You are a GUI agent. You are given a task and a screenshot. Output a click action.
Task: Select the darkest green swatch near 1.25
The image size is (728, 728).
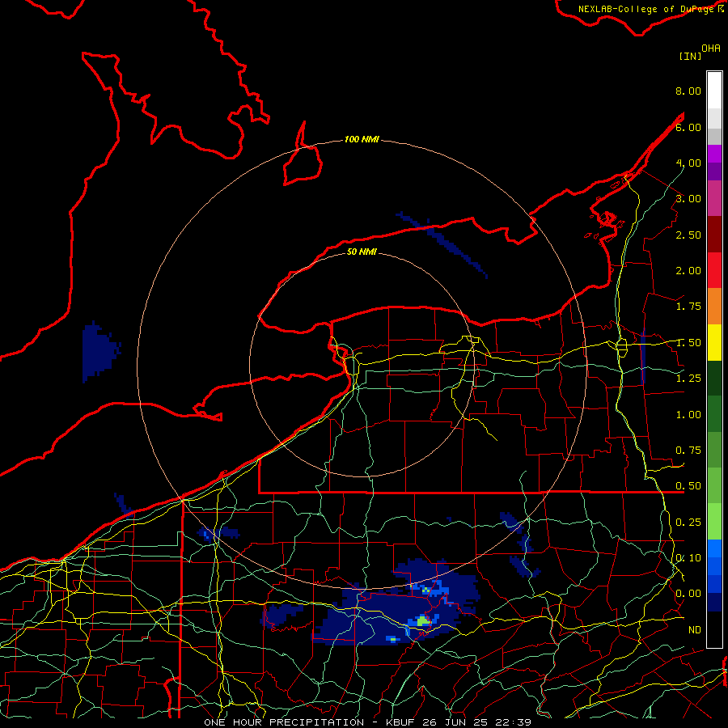pyautogui.click(x=714, y=378)
